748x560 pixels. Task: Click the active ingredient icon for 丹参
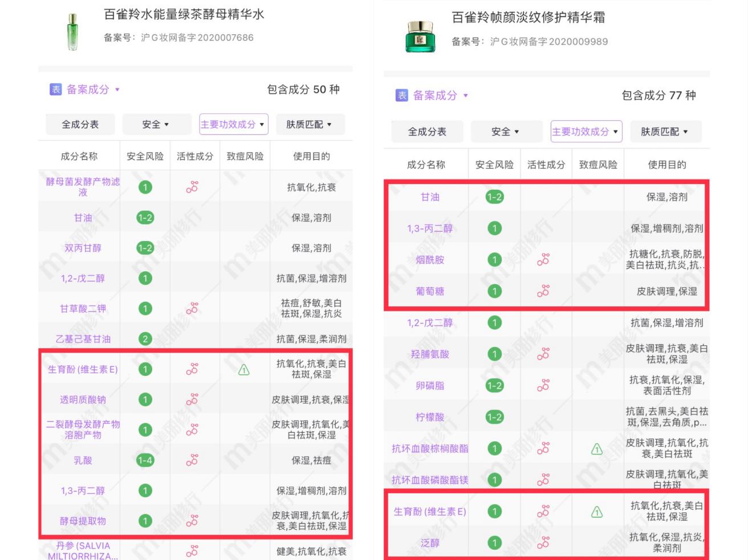pos(193,551)
